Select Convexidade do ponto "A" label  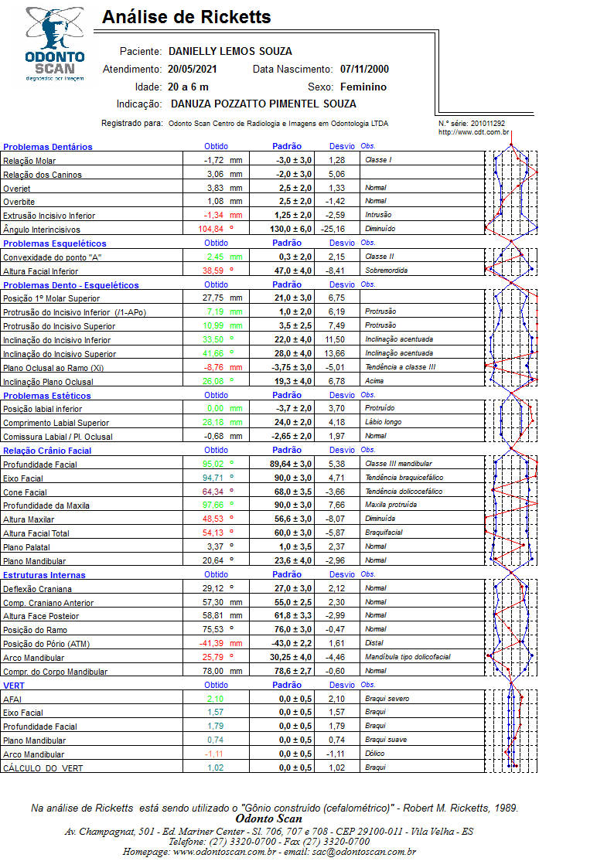coord(52,257)
